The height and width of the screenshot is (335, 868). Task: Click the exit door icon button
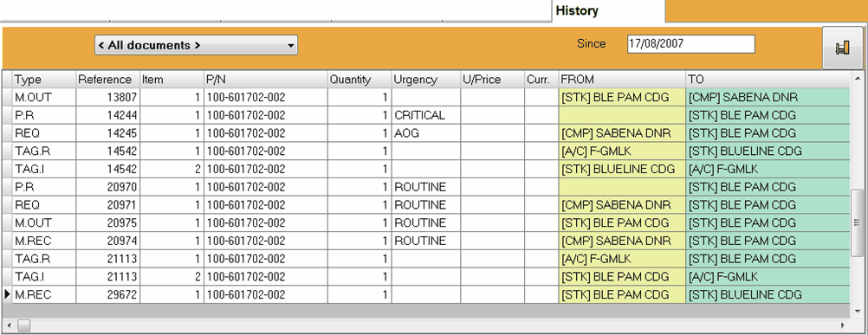point(842,48)
